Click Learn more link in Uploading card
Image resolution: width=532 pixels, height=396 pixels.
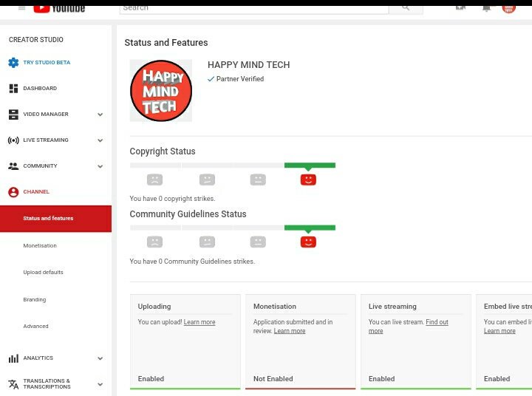pyautogui.click(x=199, y=322)
